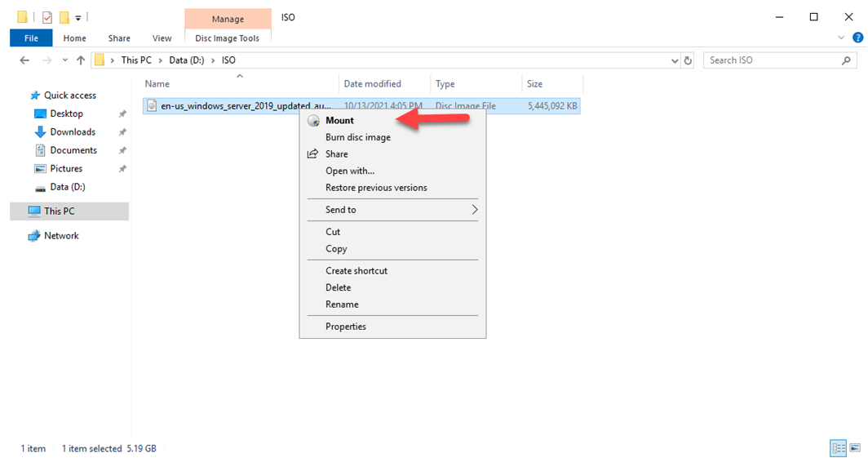Open the File ribbon tab
The height and width of the screenshot is (467, 868).
(x=31, y=38)
